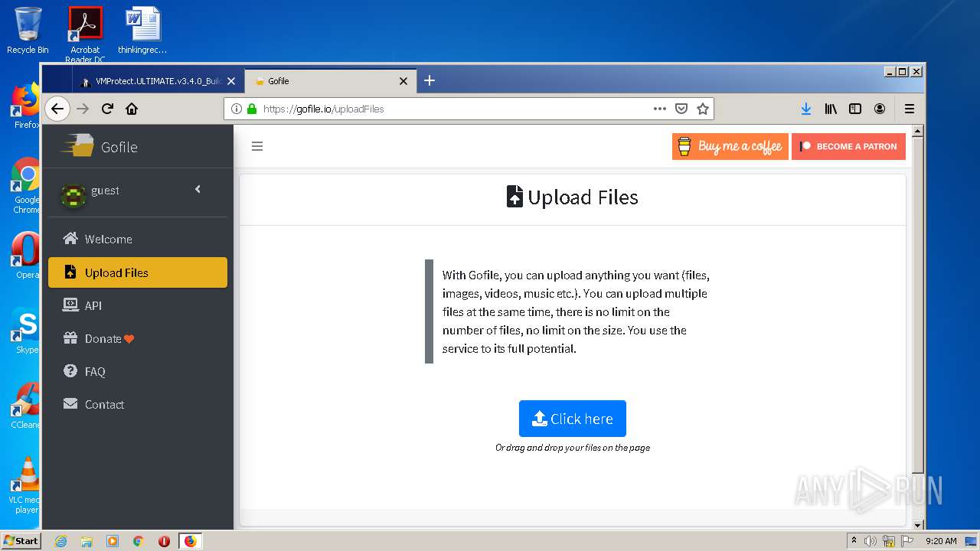Click the 9:20 AM clock
The image size is (980, 551).
point(941,541)
